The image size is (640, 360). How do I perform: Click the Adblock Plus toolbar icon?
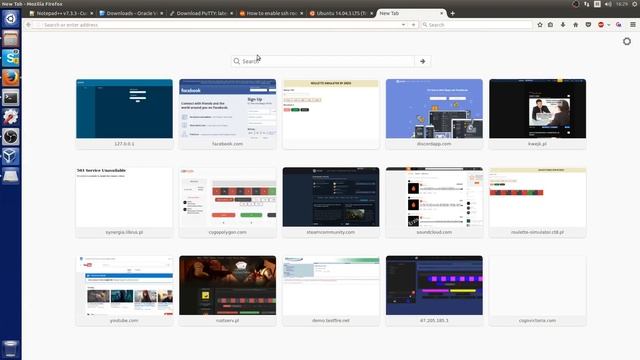coord(601,25)
